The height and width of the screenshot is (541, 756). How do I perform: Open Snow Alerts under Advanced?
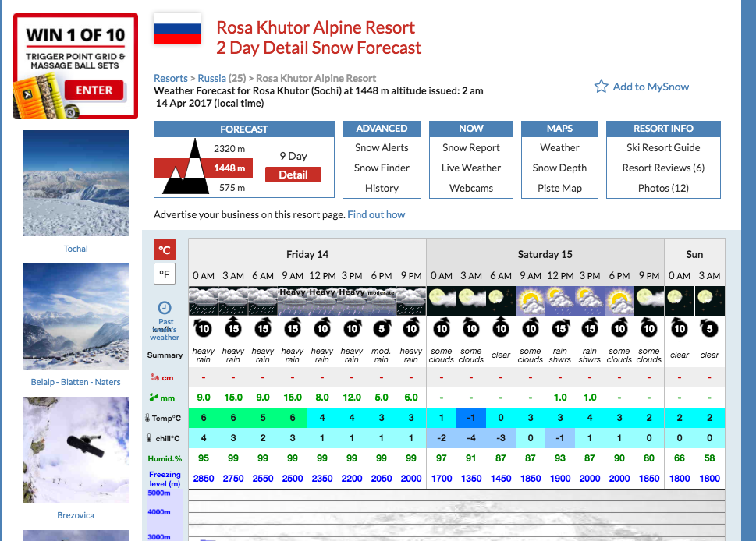pos(382,148)
